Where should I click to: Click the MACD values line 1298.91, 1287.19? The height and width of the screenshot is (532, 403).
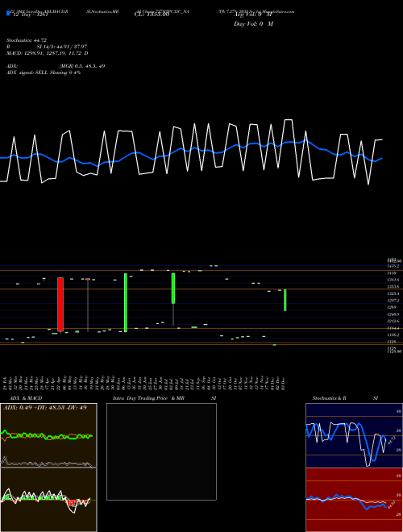[48, 53]
